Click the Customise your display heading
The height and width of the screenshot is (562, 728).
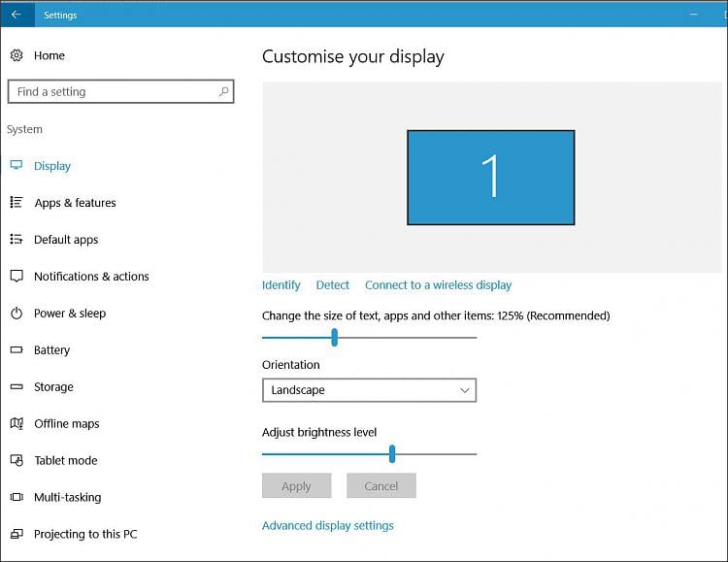point(353,56)
